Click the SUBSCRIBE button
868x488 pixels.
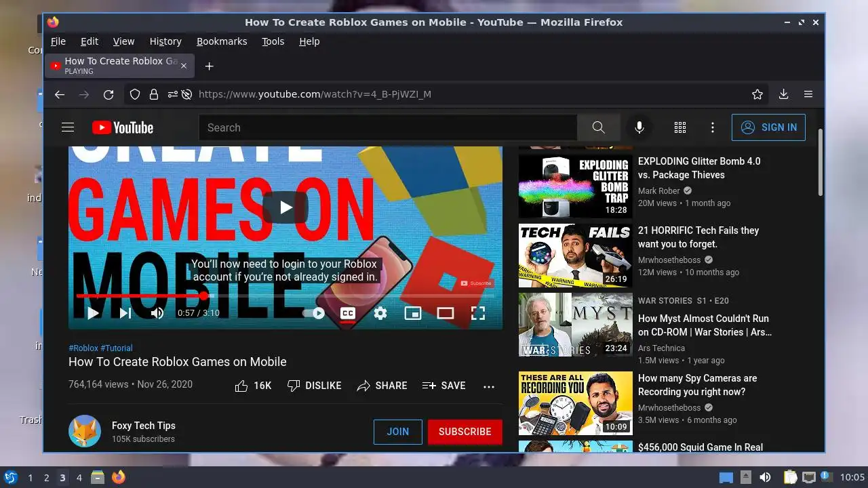(465, 432)
